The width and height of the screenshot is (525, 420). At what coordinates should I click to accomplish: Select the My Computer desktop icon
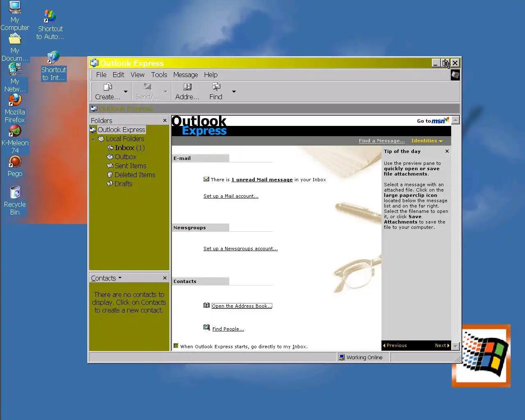[15, 16]
